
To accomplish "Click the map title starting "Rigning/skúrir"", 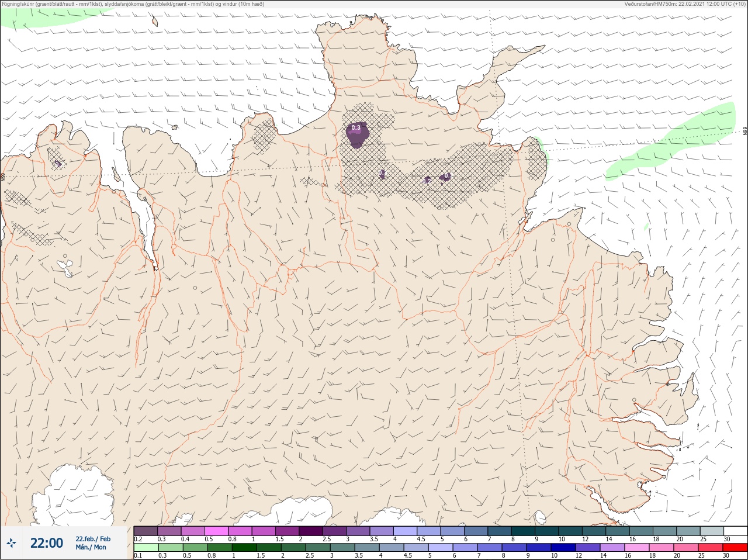I will point(133,4).
